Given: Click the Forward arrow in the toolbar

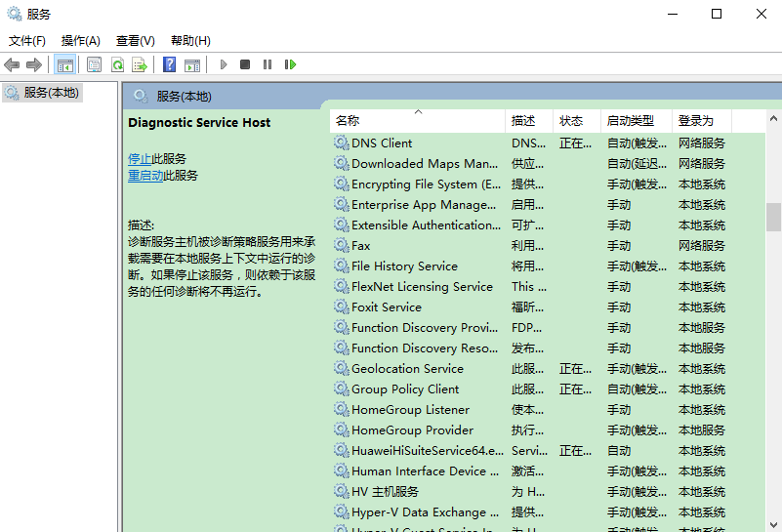Looking at the screenshot, I should [34, 64].
